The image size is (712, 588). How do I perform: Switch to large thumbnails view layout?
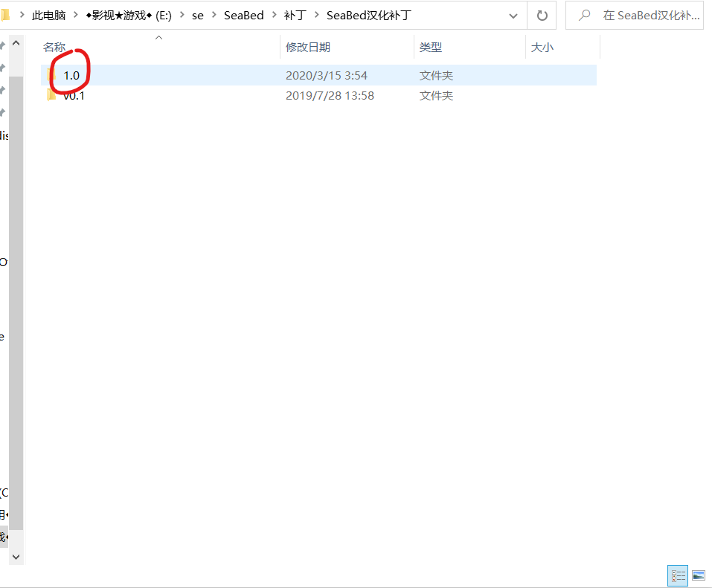tap(698, 575)
